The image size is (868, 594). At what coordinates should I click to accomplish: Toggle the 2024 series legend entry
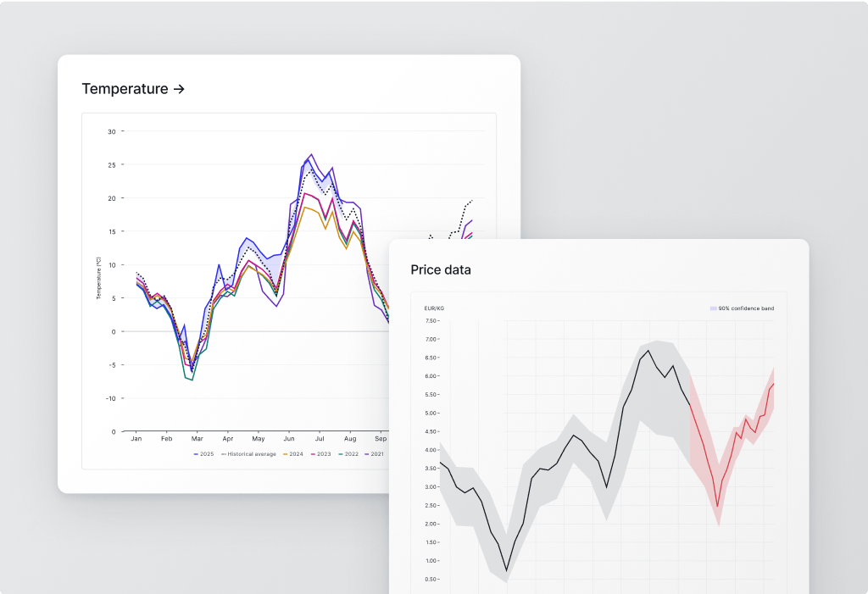pos(294,454)
